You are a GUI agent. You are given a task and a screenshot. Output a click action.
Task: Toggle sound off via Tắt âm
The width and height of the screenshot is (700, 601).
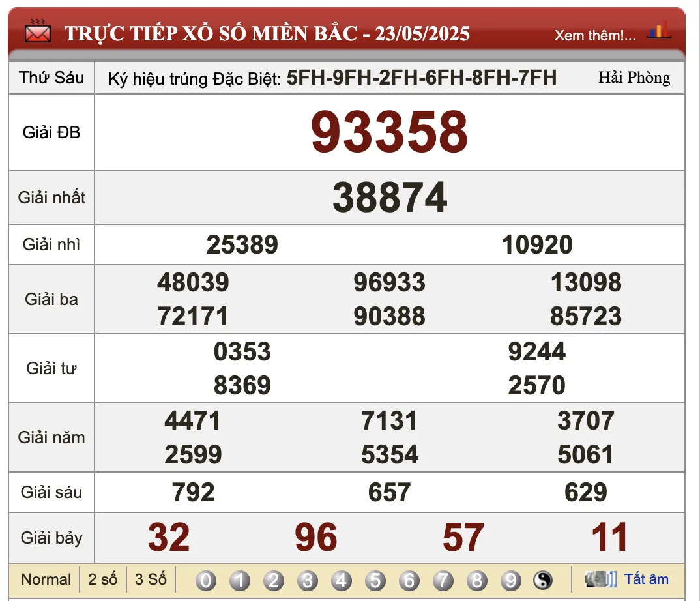(643, 579)
